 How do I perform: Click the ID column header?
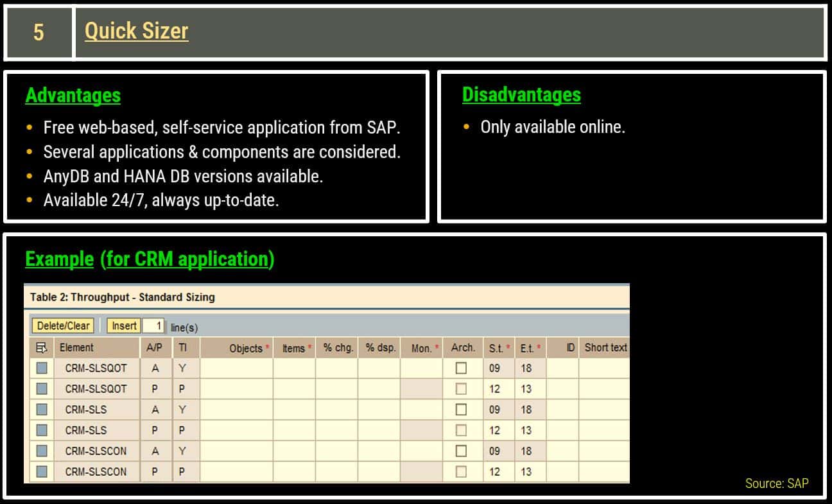pos(563,347)
